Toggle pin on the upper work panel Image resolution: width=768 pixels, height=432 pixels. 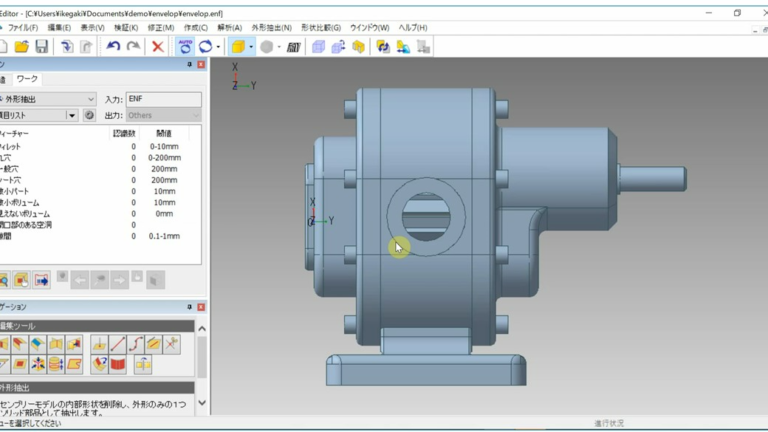pos(189,64)
